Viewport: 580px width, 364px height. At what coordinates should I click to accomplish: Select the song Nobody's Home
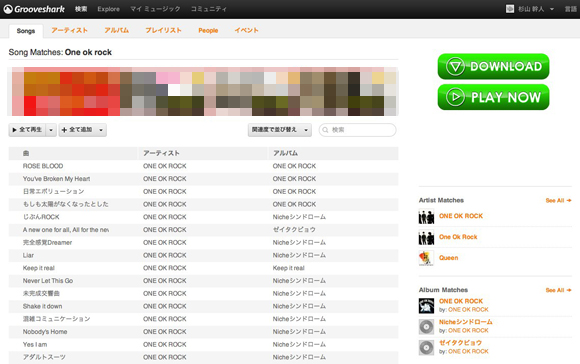(x=45, y=332)
